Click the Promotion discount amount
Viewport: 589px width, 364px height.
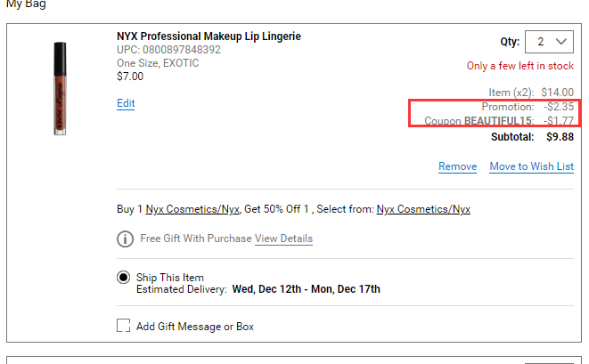[559, 107]
